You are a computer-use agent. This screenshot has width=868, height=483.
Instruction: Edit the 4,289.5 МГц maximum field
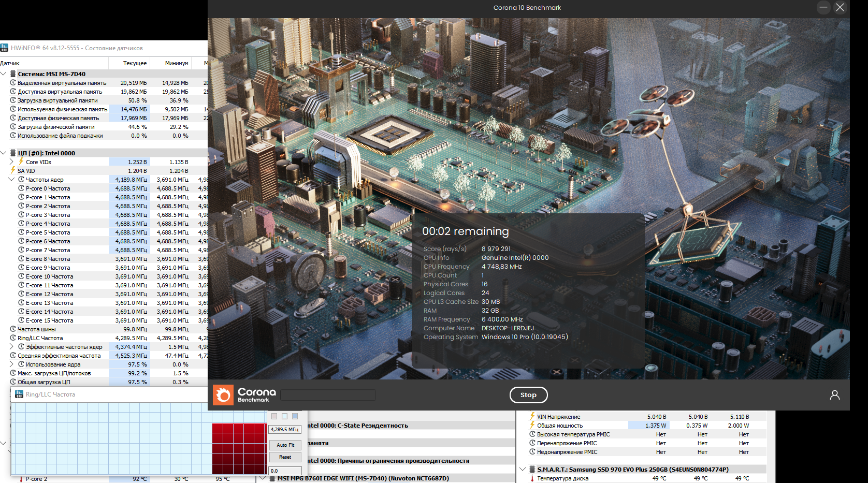[x=285, y=429]
